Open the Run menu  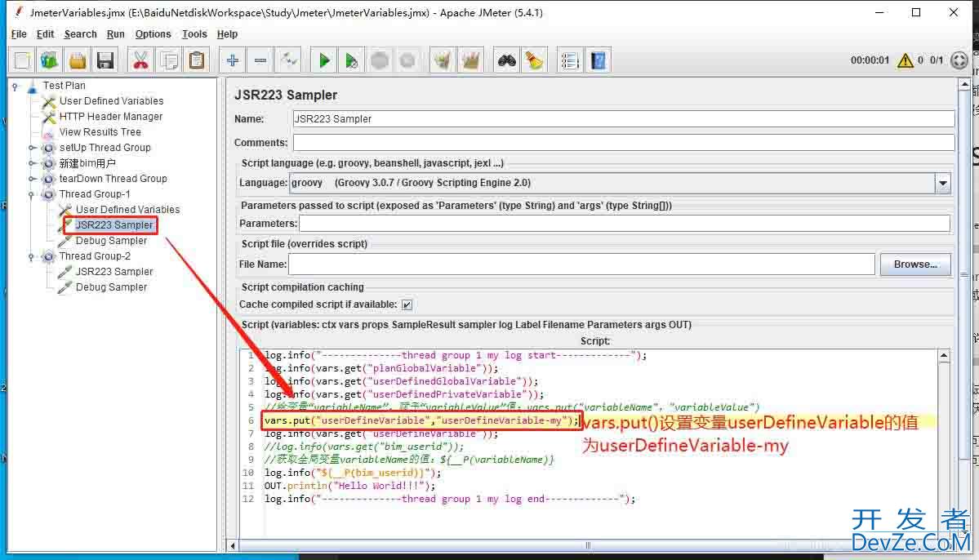click(x=115, y=34)
